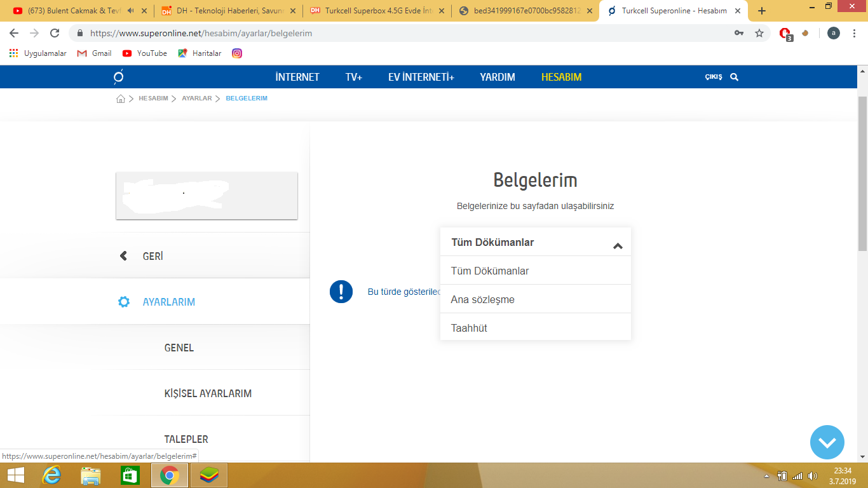Open the Chrome three-dot menu

[855, 33]
